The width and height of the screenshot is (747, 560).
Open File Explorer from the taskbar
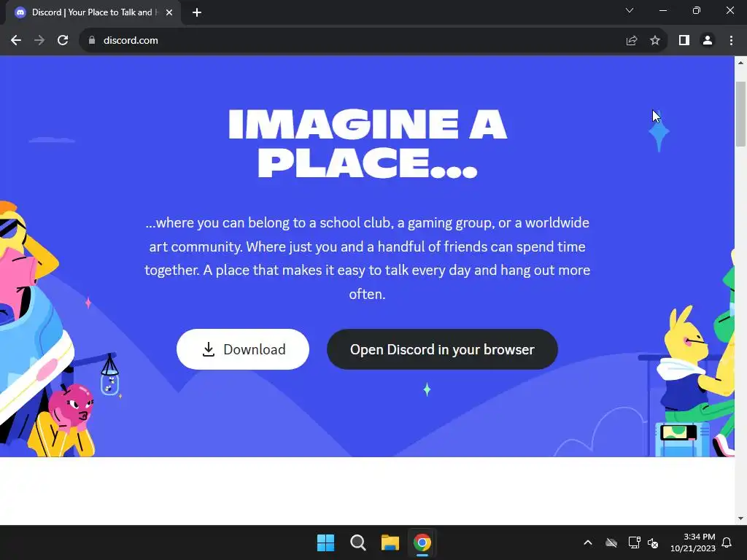coord(390,542)
